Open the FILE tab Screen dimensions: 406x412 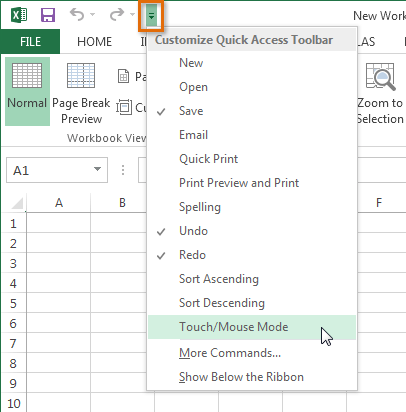point(30,42)
